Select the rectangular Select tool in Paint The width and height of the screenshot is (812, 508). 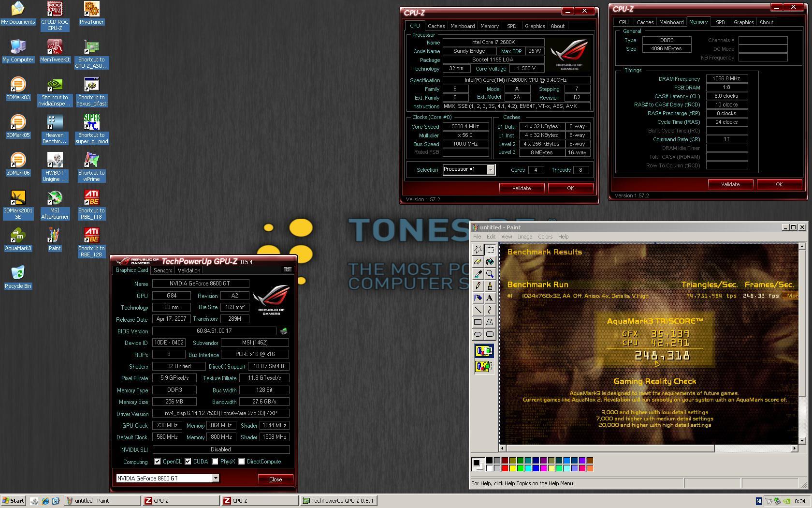click(x=490, y=250)
